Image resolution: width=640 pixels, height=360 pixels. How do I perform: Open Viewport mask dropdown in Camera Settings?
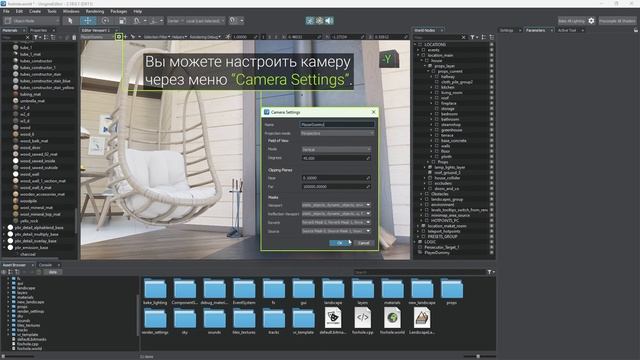[x=336, y=205]
